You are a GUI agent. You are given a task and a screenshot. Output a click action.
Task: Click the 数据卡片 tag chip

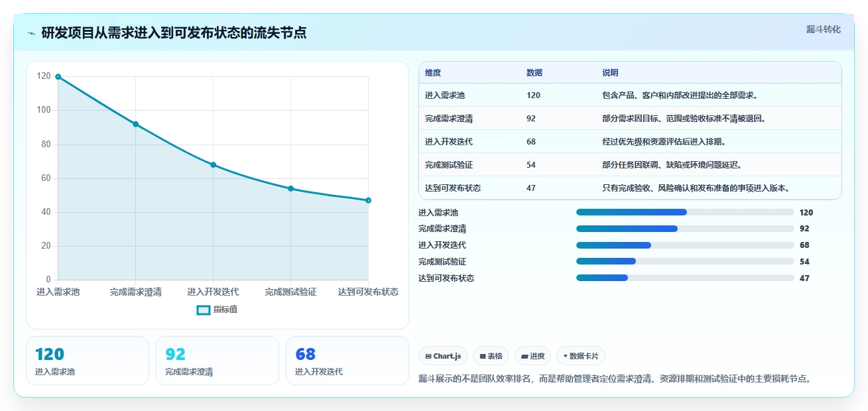coord(580,356)
